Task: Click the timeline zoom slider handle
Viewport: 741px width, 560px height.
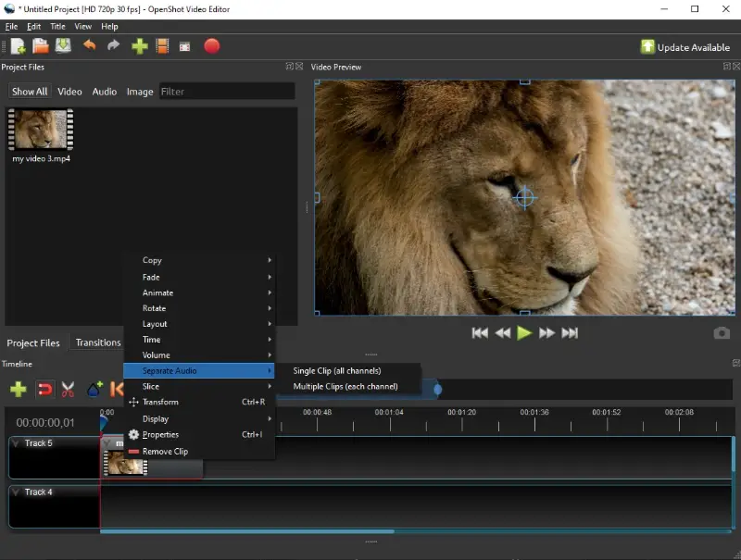Action: [x=437, y=390]
